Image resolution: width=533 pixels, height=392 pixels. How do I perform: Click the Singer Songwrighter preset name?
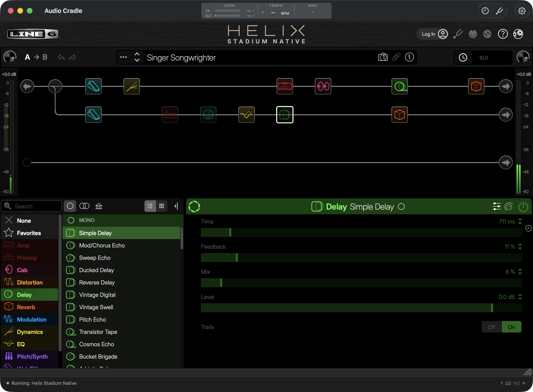[181, 58]
